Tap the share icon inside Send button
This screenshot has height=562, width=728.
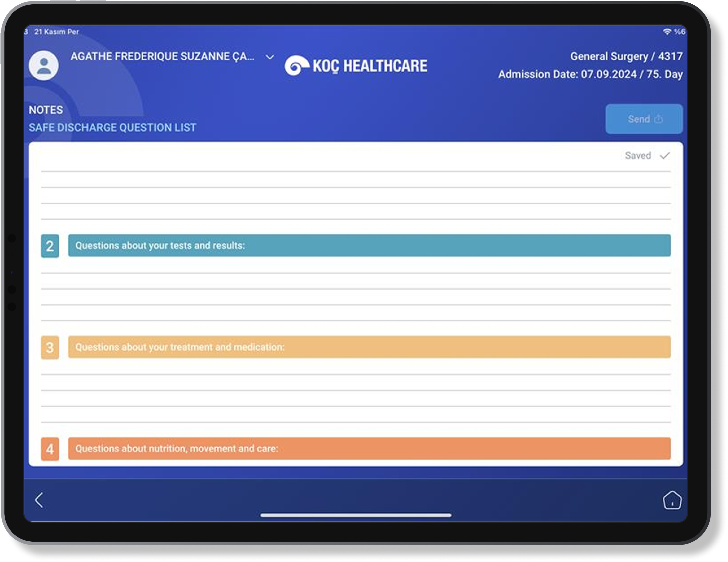click(x=658, y=119)
